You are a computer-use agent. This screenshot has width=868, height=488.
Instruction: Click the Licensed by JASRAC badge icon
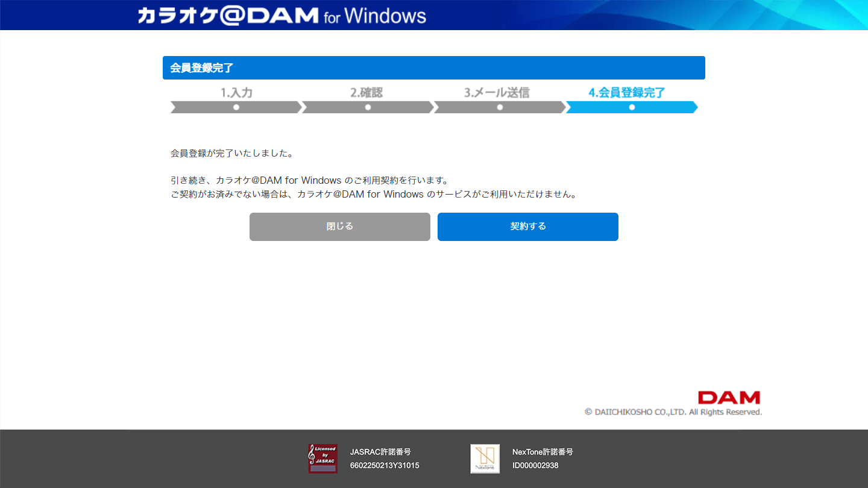[322, 458]
